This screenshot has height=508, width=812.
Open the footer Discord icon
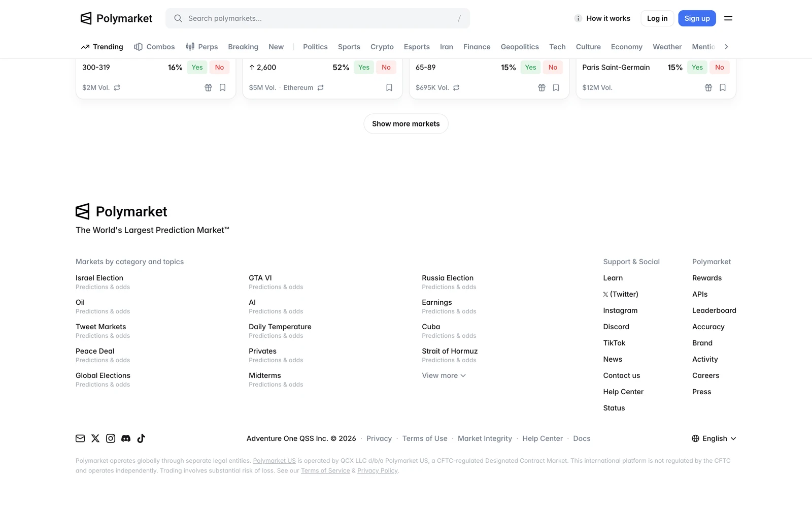(126, 438)
